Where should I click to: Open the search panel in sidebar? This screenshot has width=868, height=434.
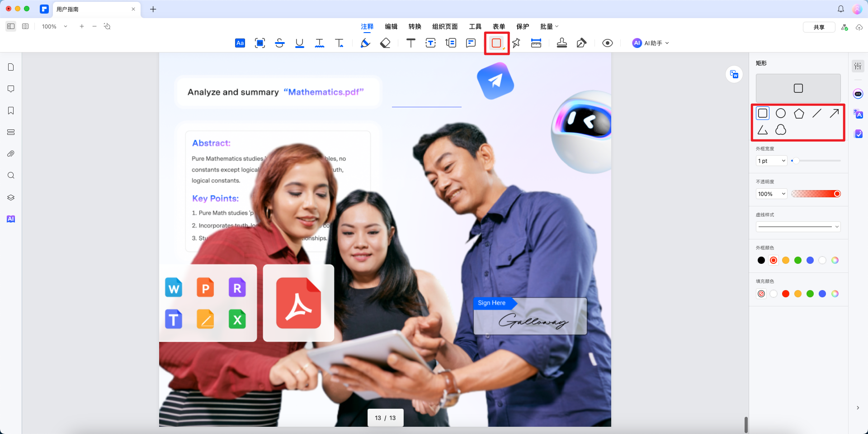click(x=11, y=176)
